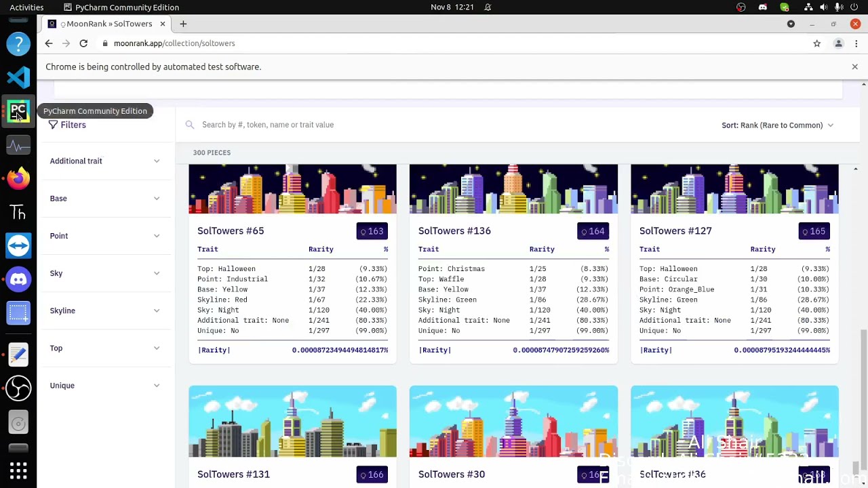
Task: Open a new Chrome tab
Action: point(183,24)
